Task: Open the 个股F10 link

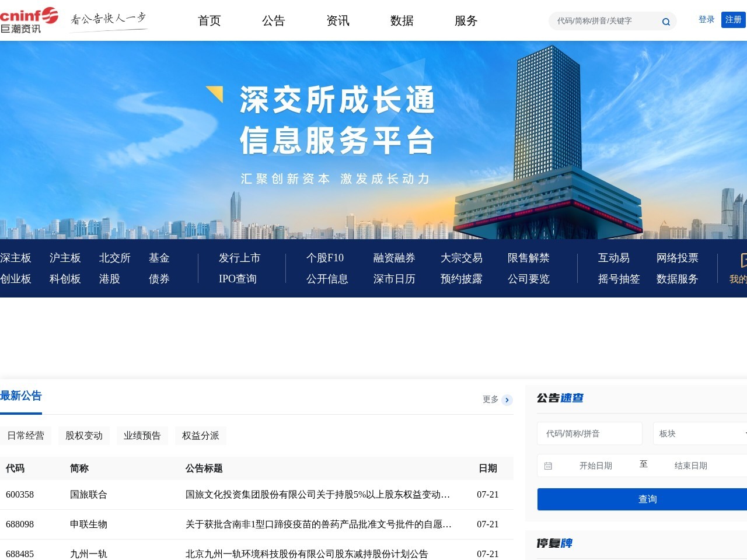Action: point(325,258)
